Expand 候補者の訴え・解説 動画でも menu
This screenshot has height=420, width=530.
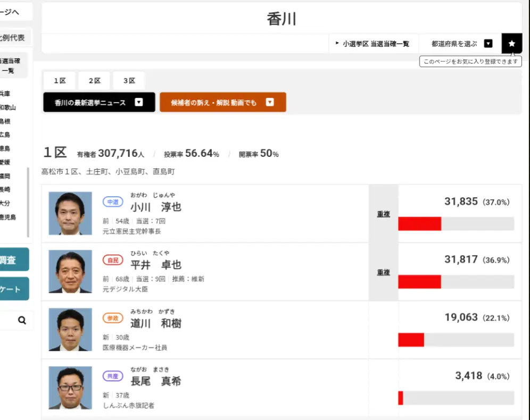222,102
